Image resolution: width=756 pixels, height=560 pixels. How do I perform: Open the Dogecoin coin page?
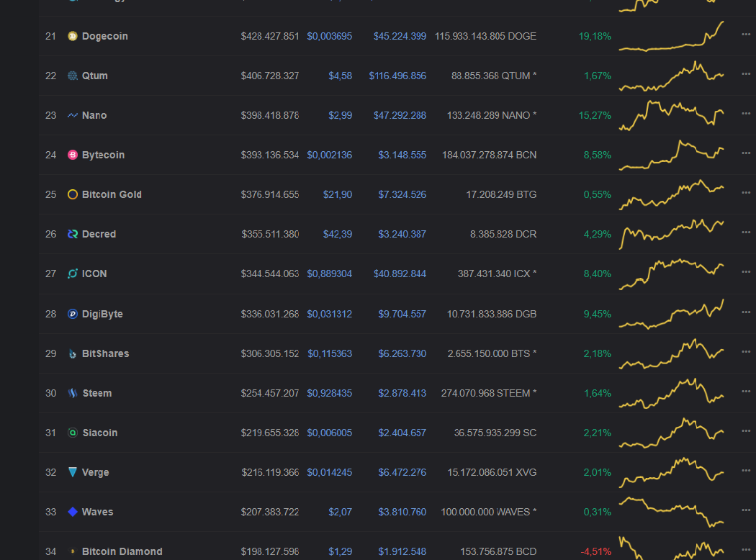[x=104, y=36]
